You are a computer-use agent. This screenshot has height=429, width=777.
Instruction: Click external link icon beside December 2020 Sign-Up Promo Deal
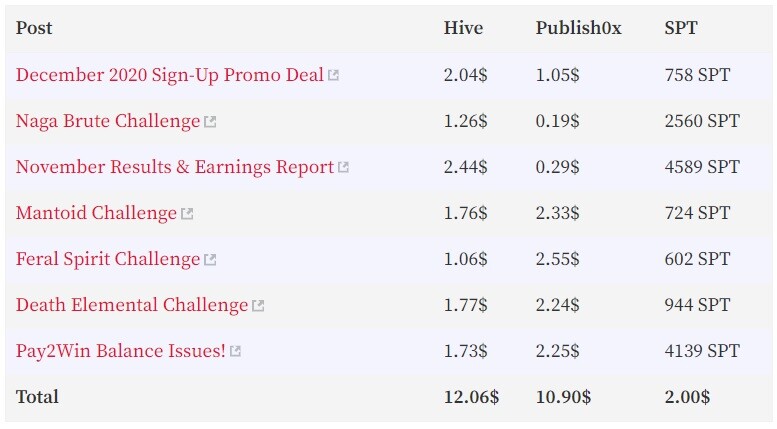click(333, 75)
